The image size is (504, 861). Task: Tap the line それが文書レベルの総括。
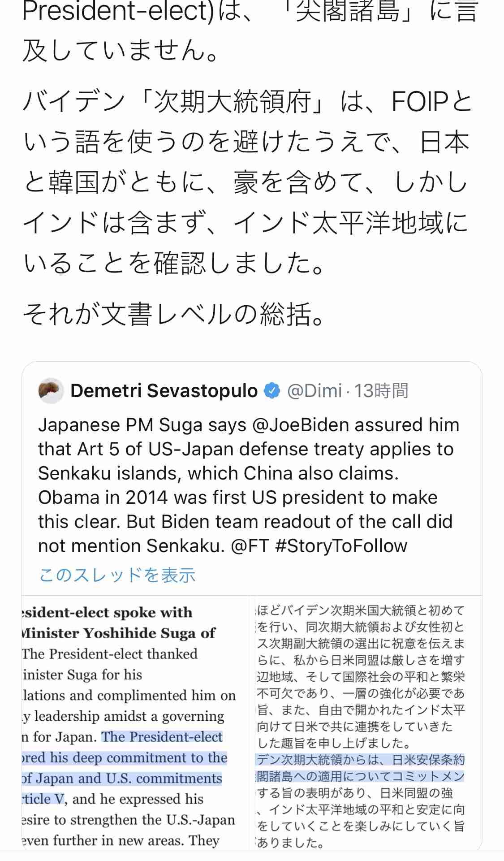173,314
